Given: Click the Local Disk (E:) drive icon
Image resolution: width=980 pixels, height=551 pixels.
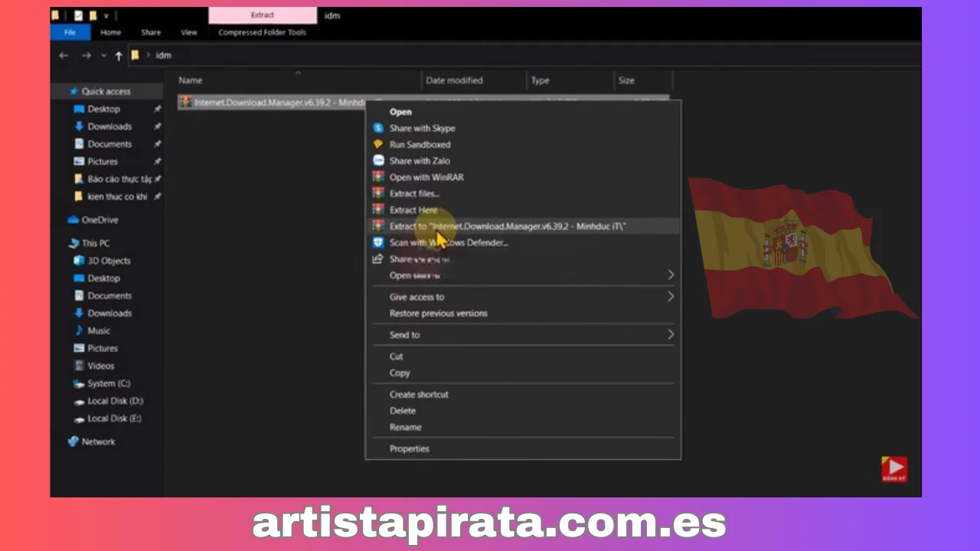Looking at the screenshot, I should tap(79, 419).
